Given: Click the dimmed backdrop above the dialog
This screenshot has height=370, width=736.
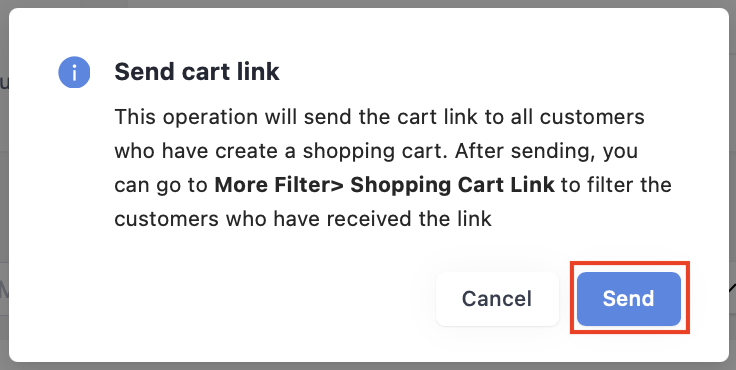Looking at the screenshot, I should [x=368, y=3].
